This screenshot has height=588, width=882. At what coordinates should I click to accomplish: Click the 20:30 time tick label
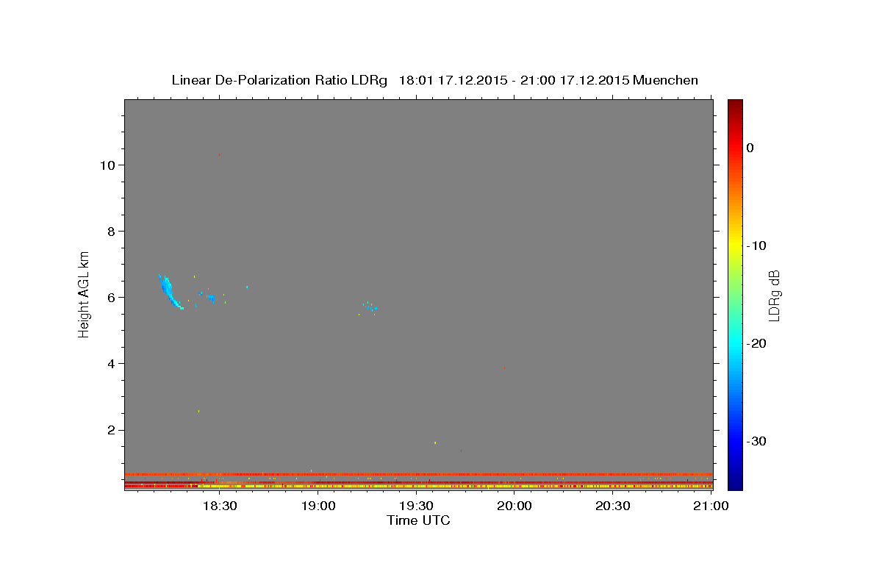tap(613, 506)
